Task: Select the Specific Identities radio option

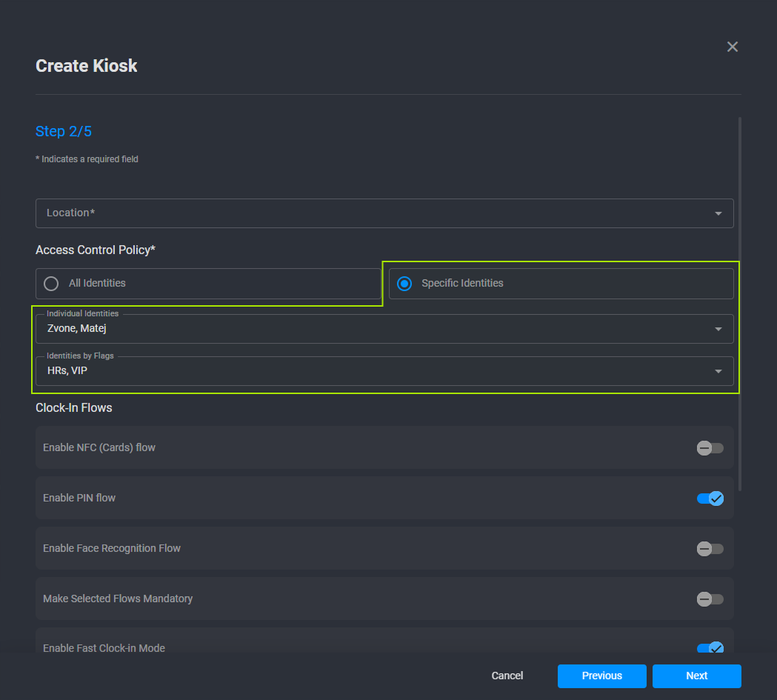Action: (x=404, y=283)
